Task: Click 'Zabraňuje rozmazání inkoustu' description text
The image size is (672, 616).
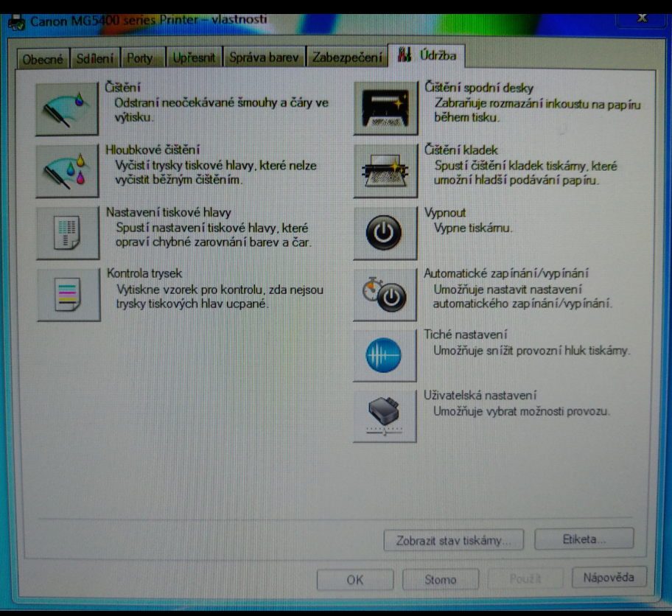Action: pyautogui.click(x=537, y=111)
